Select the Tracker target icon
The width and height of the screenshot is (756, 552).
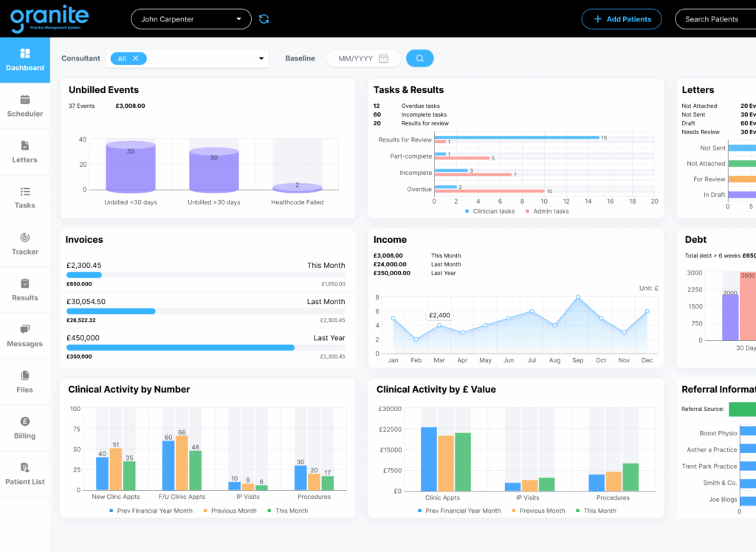[25, 238]
